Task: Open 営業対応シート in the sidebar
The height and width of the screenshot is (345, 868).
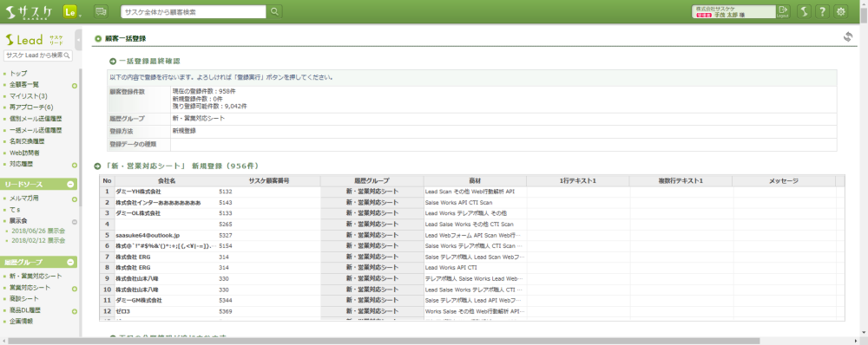Action: (30, 288)
